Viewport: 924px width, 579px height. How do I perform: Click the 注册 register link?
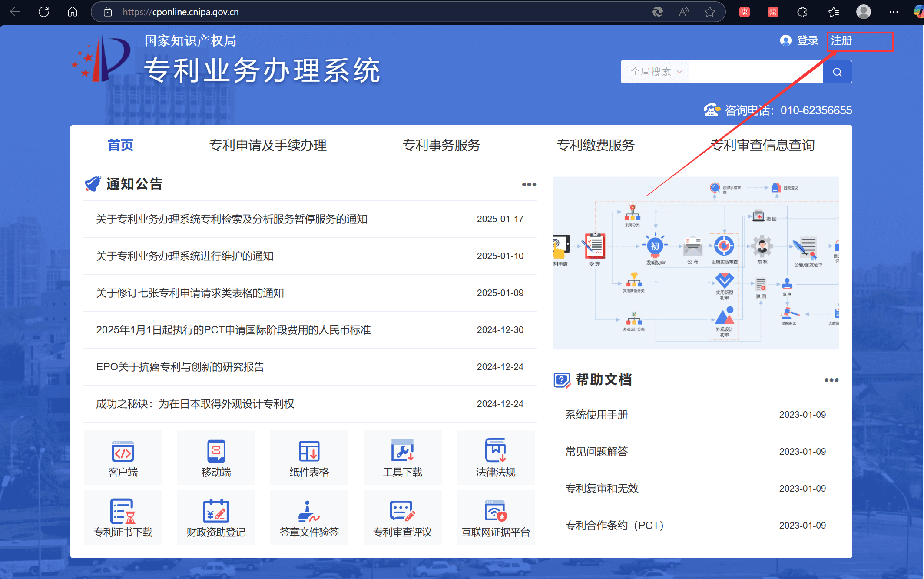[x=841, y=40]
